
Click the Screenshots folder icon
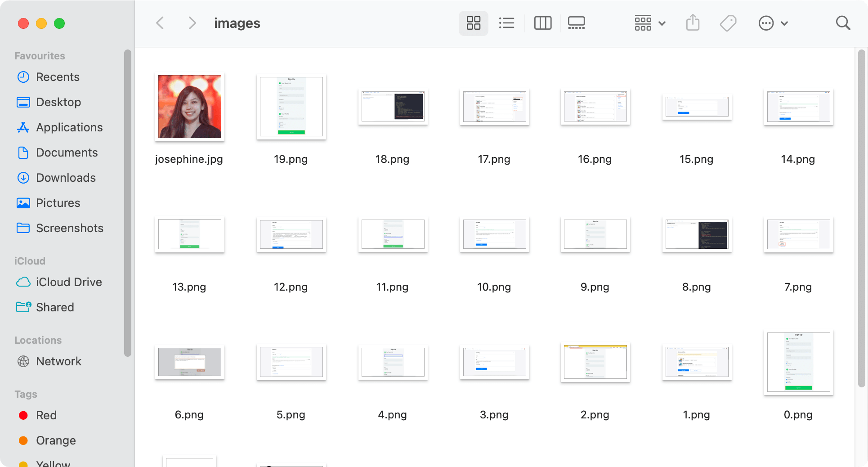23,228
